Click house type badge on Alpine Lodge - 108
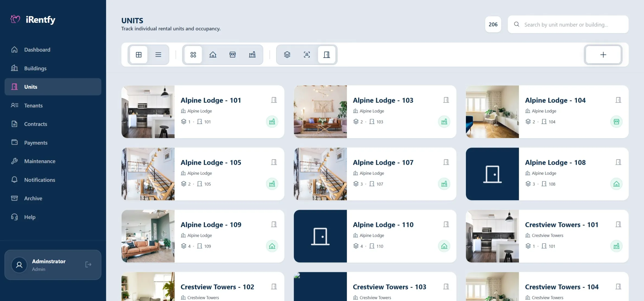This screenshot has height=301, width=644. (x=616, y=184)
